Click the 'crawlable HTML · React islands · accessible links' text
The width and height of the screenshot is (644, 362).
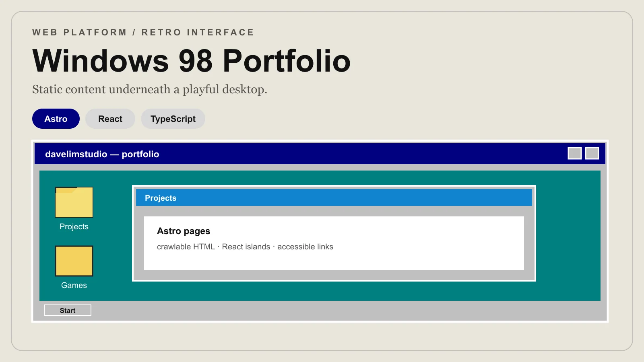(245, 247)
